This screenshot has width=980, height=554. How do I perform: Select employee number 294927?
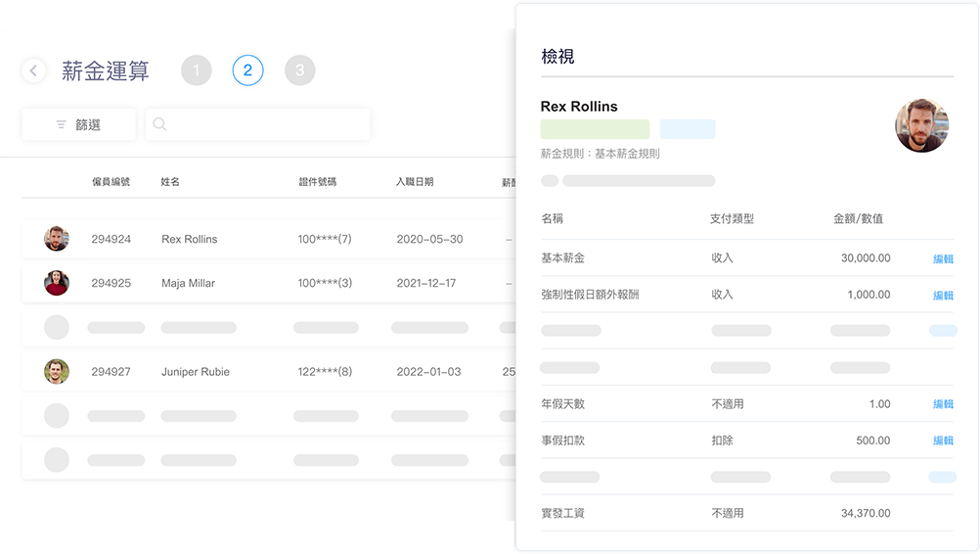coord(111,371)
